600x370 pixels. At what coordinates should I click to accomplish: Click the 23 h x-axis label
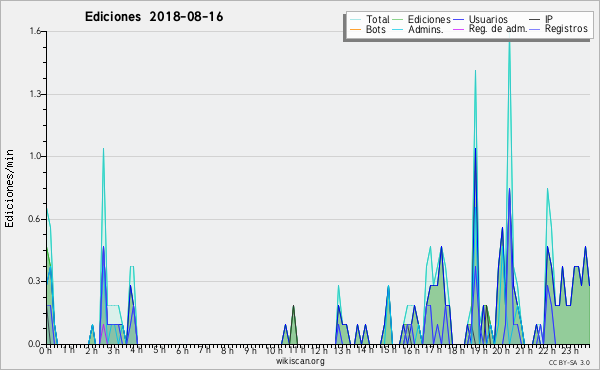[570, 350]
